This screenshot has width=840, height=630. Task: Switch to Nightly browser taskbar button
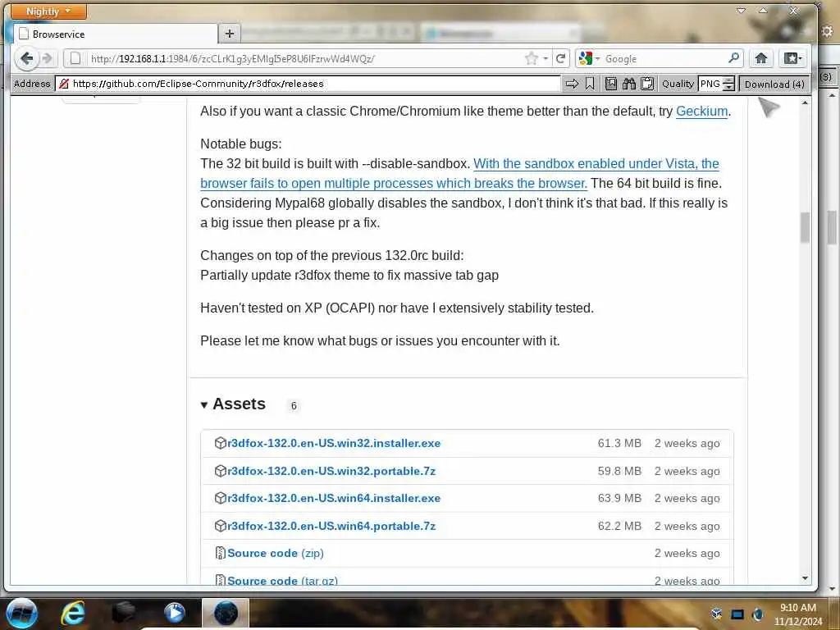click(x=226, y=613)
